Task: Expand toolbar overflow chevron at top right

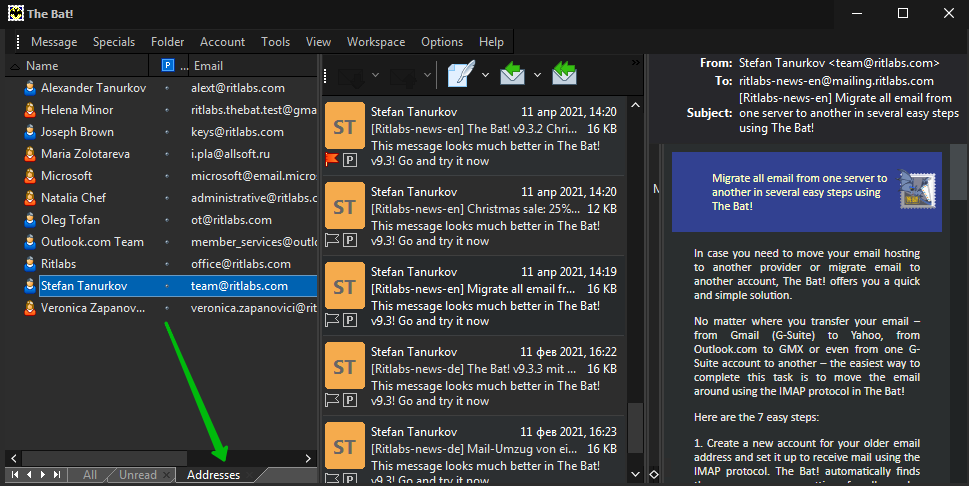Action: click(x=635, y=62)
